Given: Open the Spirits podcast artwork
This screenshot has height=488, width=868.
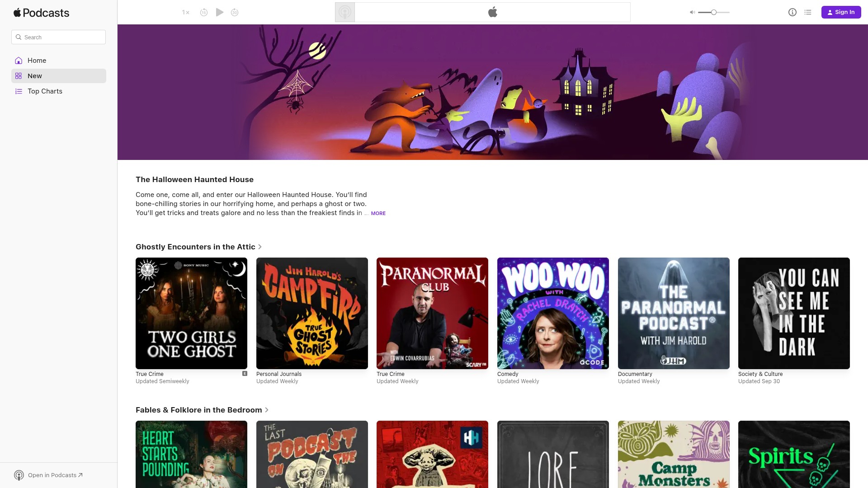Looking at the screenshot, I should [794, 454].
